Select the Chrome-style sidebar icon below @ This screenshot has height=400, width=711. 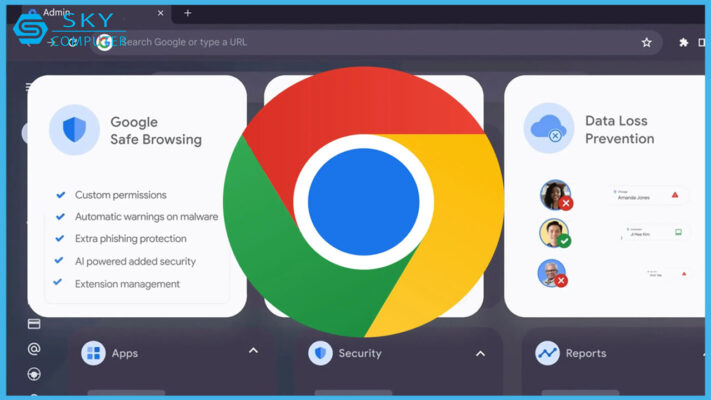[34, 374]
